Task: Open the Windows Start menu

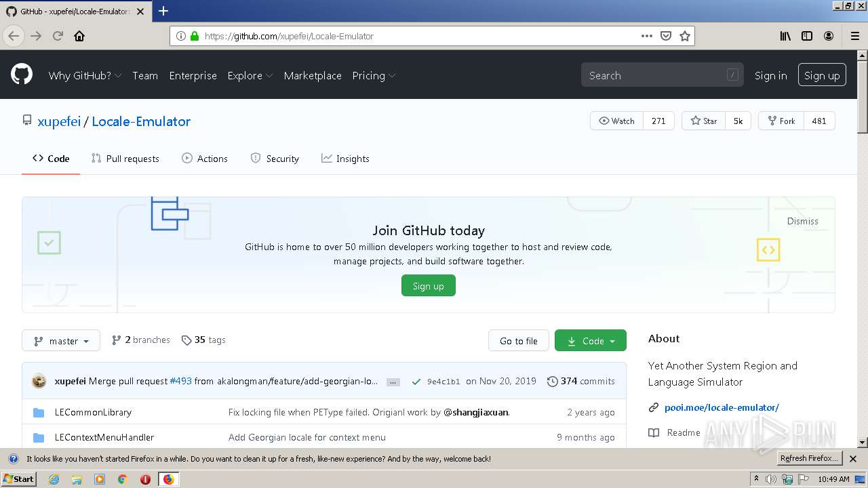Action: click(x=19, y=479)
